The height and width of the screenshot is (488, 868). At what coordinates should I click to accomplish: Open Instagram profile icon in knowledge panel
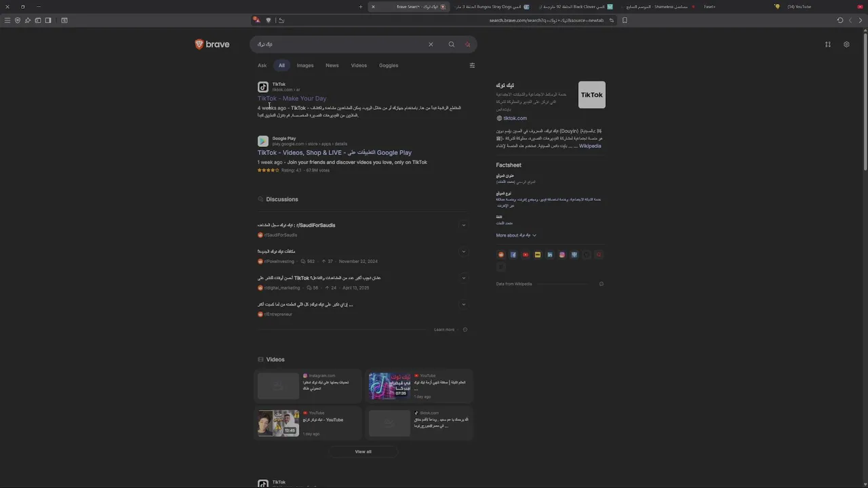tap(562, 255)
